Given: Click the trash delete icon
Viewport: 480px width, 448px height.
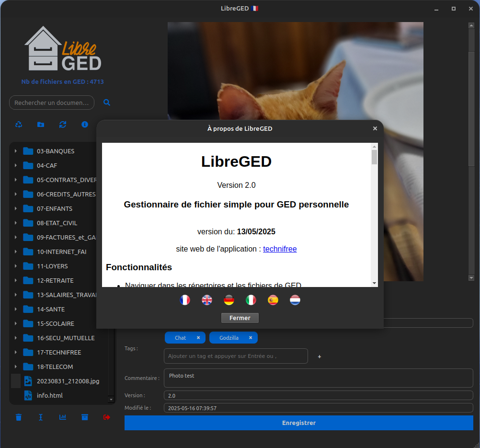Looking at the screenshot, I should coord(19,417).
